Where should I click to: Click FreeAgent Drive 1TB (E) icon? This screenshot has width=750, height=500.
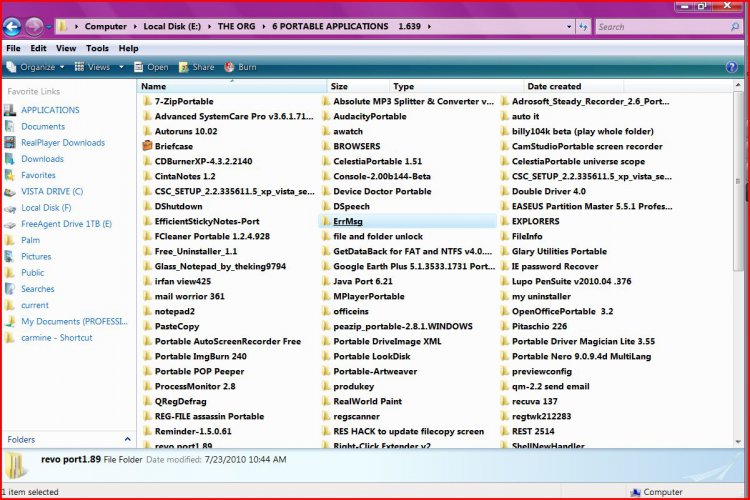click(x=10, y=224)
